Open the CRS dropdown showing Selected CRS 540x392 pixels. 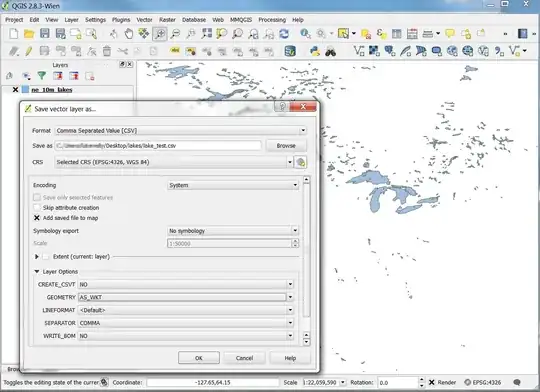(174, 162)
